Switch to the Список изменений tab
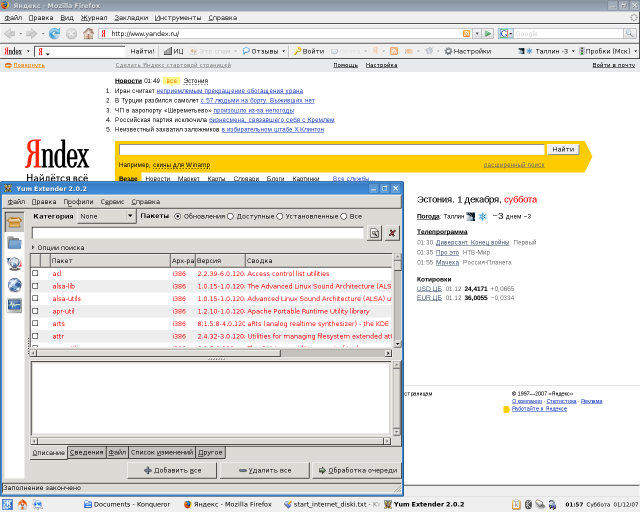Screen dimensions: 640x512 pyautogui.click(x=162, y=452)
